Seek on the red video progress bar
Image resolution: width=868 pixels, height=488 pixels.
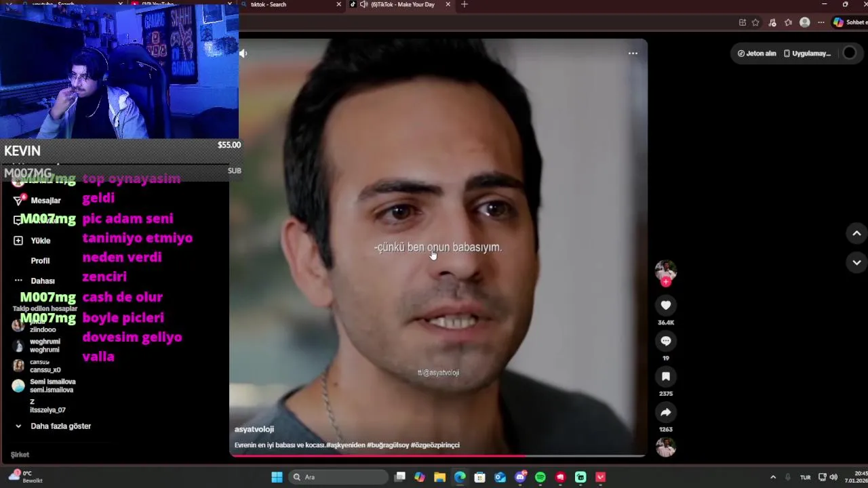tap(437, 455)
